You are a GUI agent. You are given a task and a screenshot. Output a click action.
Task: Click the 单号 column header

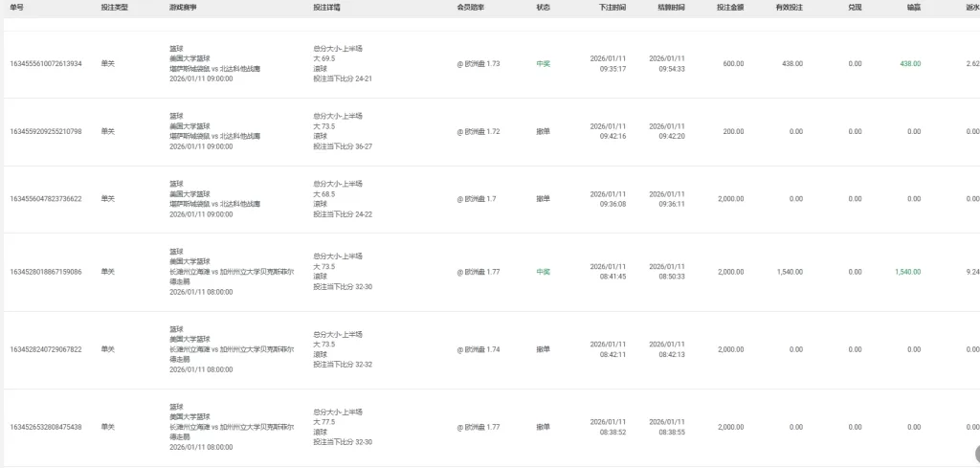pos(16,7)
